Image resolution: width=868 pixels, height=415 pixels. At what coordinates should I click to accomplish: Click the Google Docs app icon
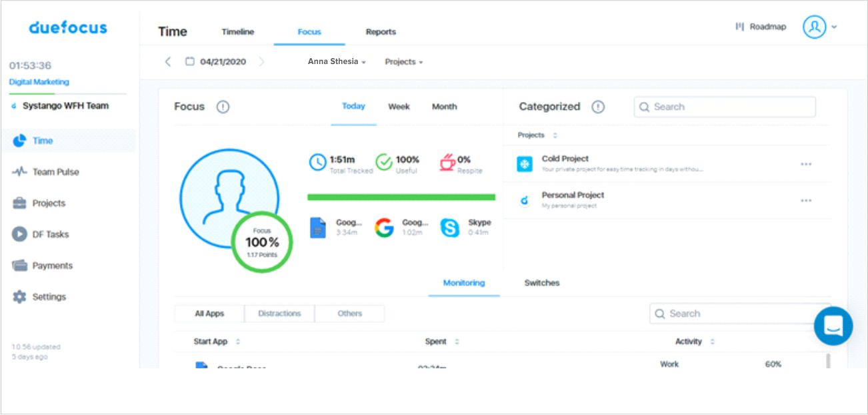pos(318,228)
